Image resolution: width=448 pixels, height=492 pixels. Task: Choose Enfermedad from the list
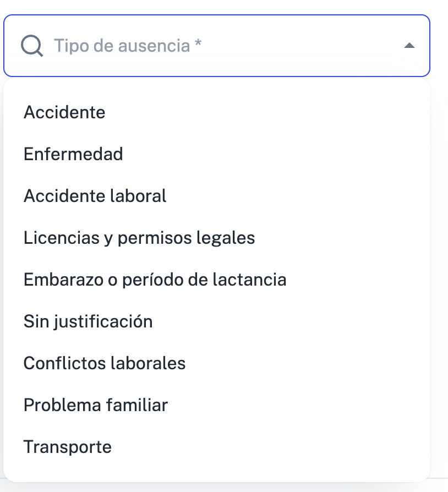click(x=216, y=154)
